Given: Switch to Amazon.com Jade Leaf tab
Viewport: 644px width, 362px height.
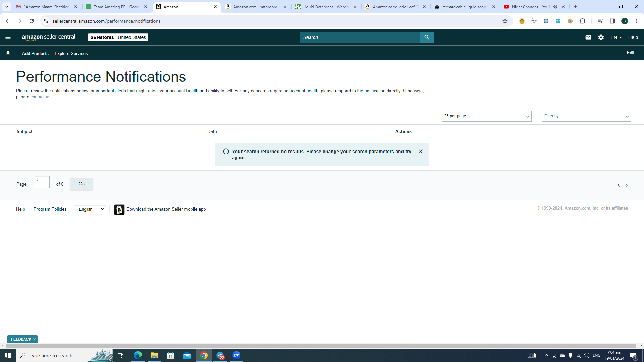Looking at the screenshot, I should (x=396, y=7).
